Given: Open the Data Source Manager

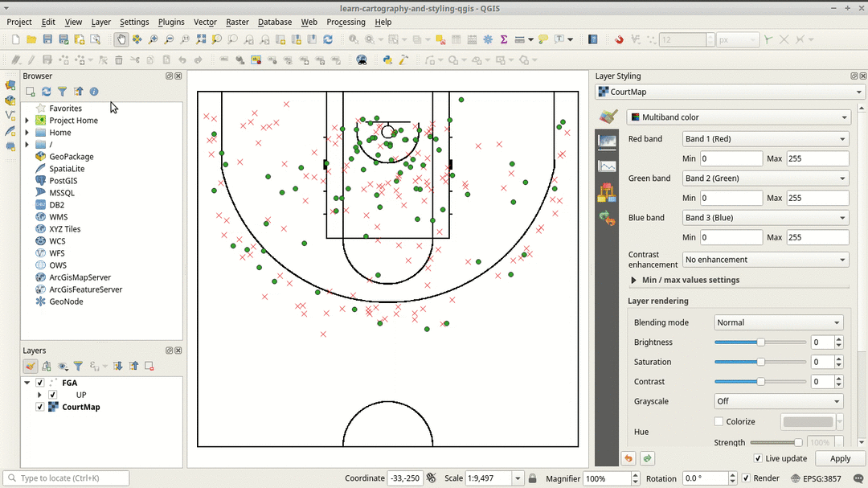Looking at the screenshot, I should point(10,84).
